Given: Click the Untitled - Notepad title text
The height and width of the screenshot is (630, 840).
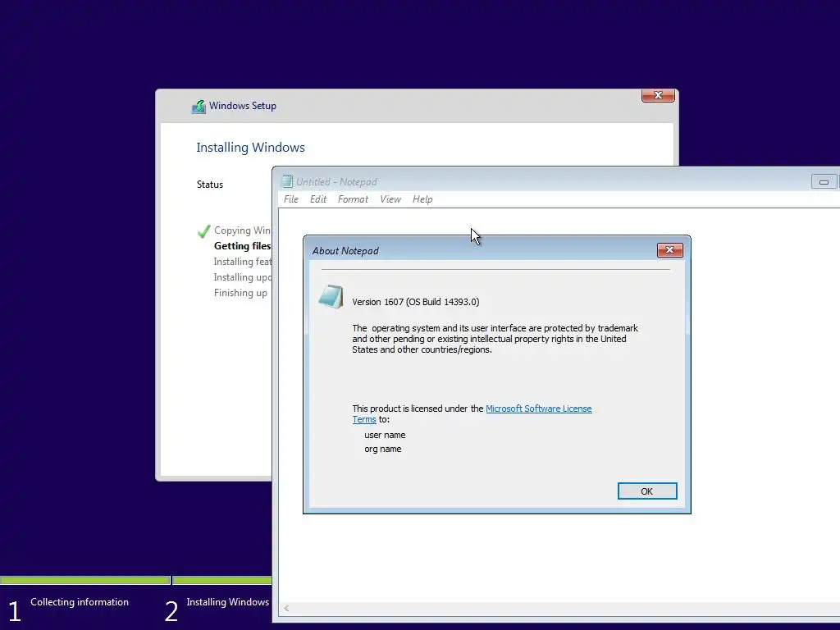Looking at the screenshot, I should (336, 182).
